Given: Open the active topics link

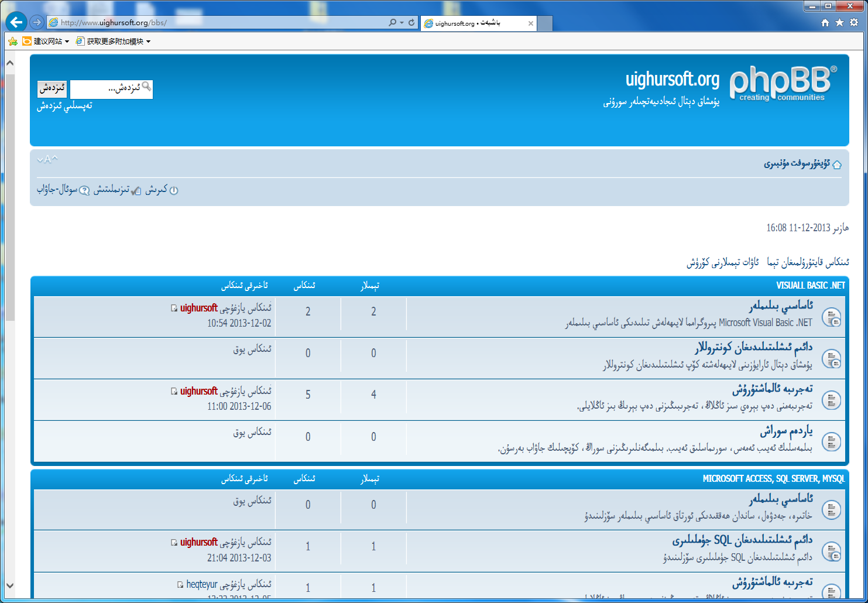Looking at the screenshot, I should [x=722, y=262].
